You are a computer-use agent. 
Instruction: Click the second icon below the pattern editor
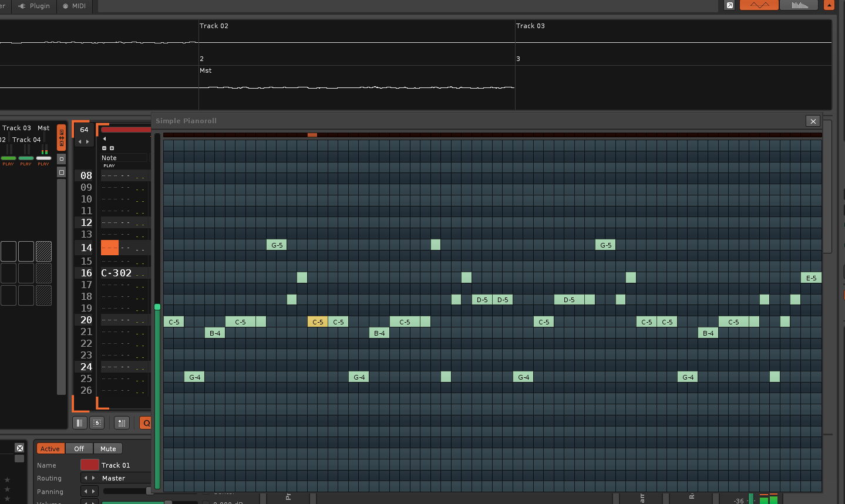click(97, 422)
